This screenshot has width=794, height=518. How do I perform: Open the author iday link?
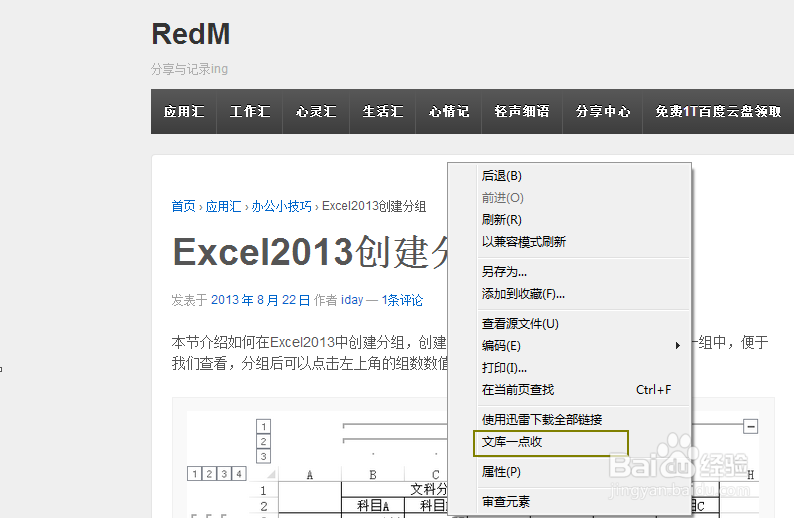[x=352, y=300]
